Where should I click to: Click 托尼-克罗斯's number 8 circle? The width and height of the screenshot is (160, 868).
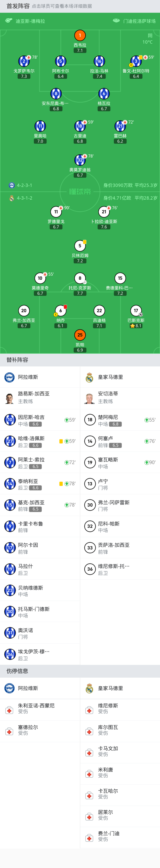[x=80, y=278]
